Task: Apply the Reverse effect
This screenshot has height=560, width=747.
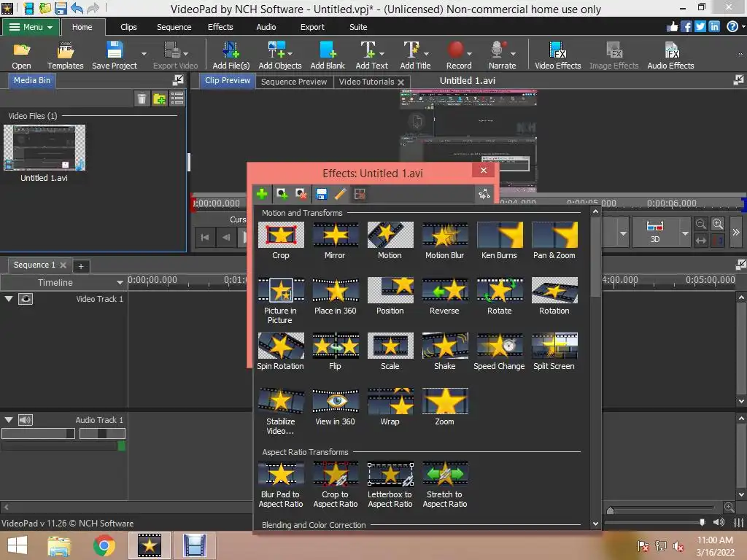Action: [444, 296]
